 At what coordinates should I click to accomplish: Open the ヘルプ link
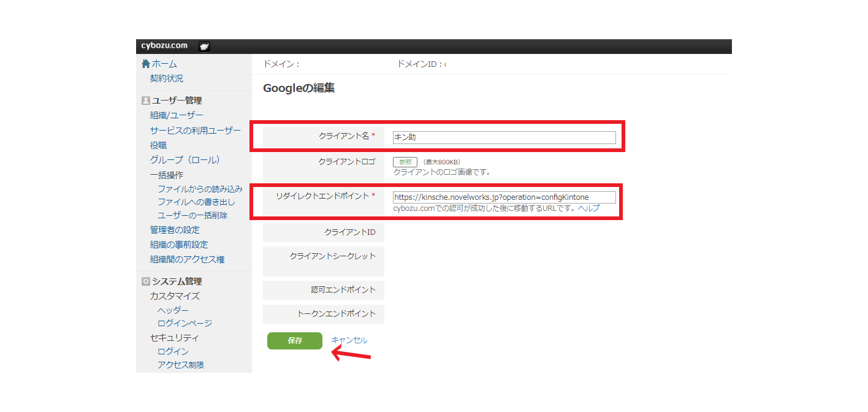(588, 208)
